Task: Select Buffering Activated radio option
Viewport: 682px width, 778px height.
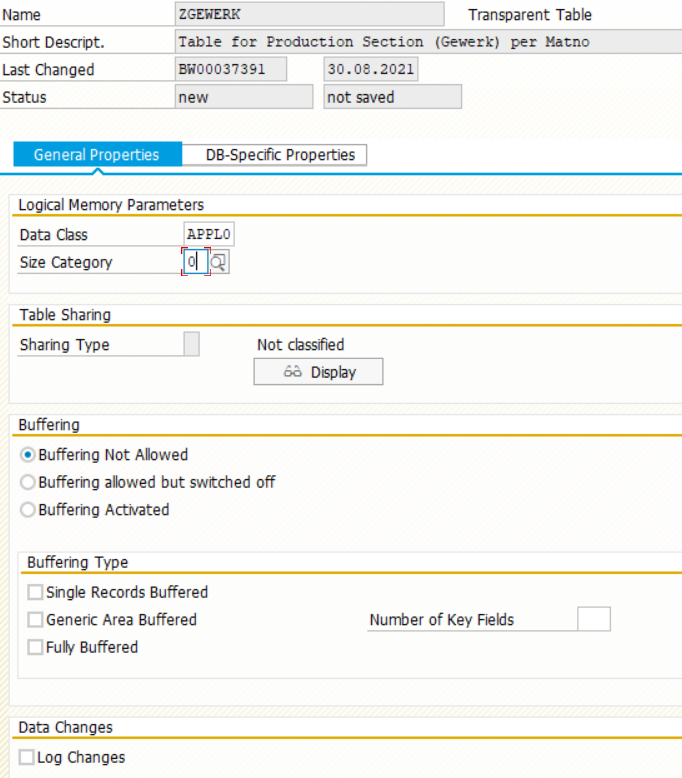Action: 29,510
